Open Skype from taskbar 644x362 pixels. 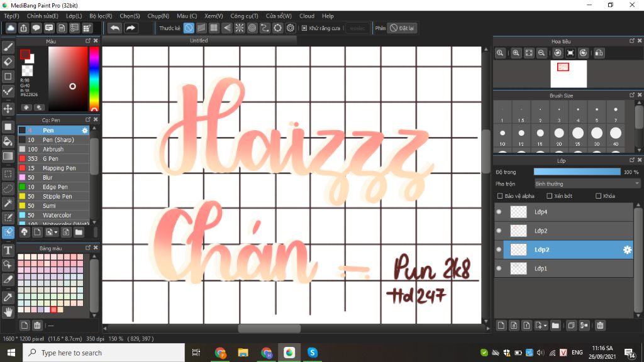pos(313,353)
